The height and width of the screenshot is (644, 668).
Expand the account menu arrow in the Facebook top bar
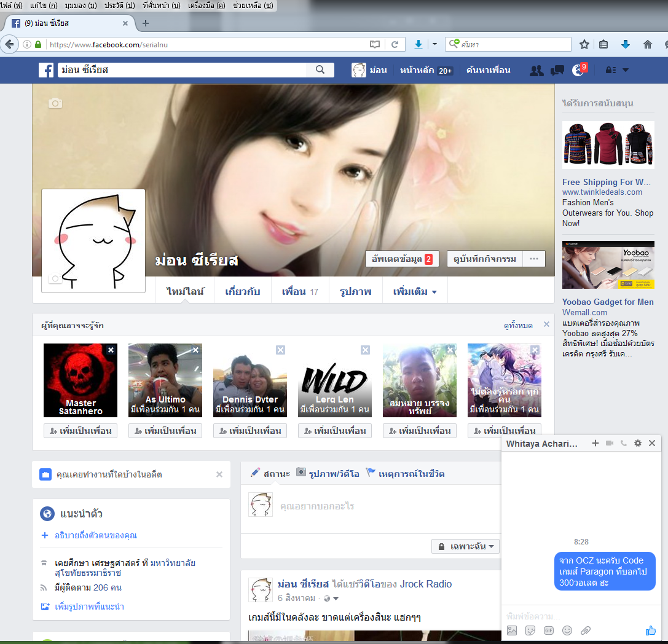point(626,70)
